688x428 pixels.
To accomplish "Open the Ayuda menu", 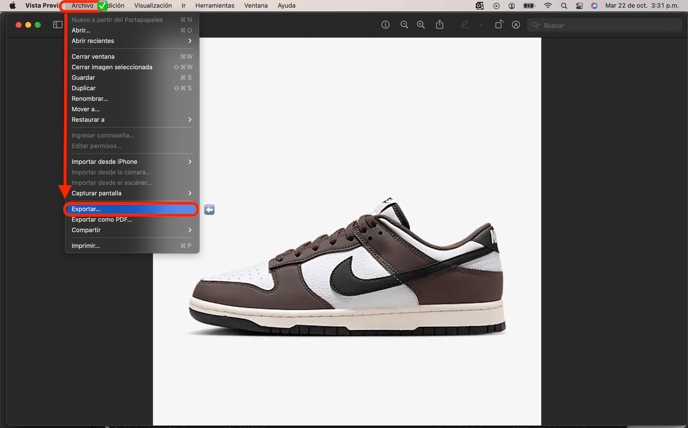I will pos(286,6).
